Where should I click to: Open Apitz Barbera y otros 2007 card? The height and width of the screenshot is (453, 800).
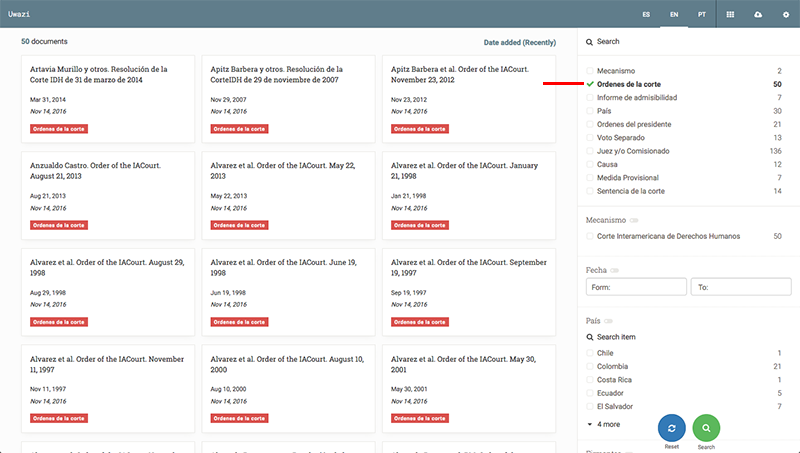[288, 99]
